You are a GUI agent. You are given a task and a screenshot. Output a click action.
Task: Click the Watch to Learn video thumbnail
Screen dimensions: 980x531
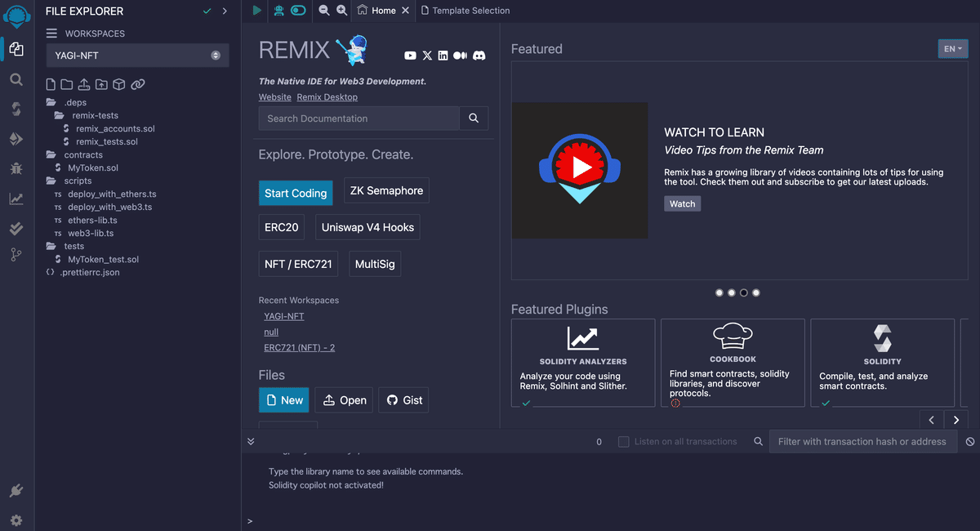(580, 170)
